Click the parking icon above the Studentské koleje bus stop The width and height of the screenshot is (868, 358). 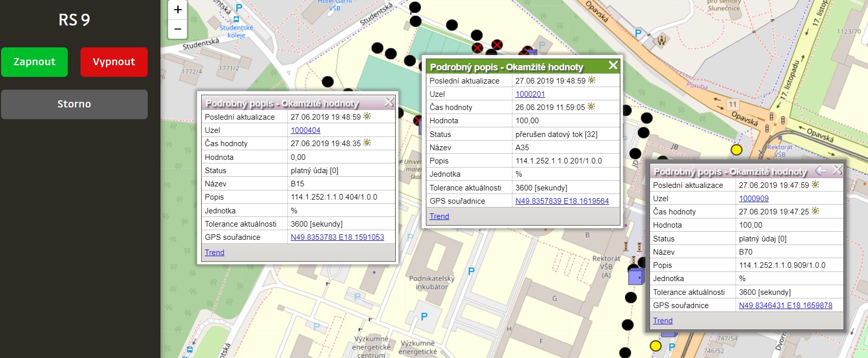click(239, 8)
